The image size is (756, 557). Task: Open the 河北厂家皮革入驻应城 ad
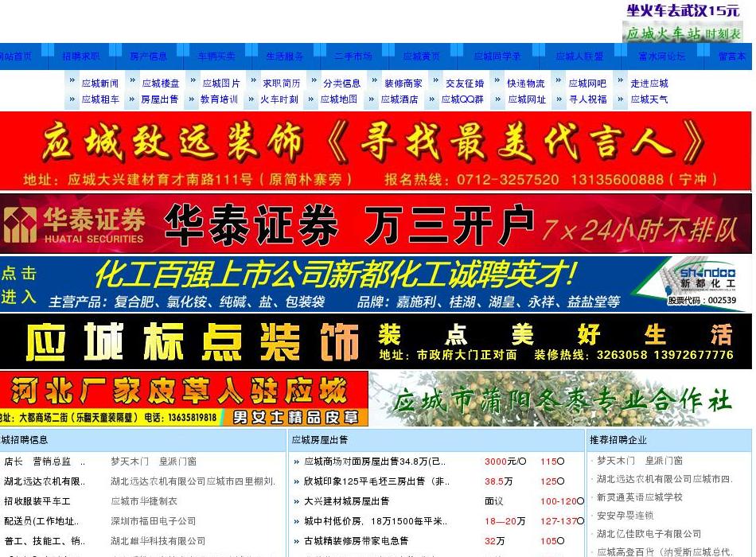(184, 399)
